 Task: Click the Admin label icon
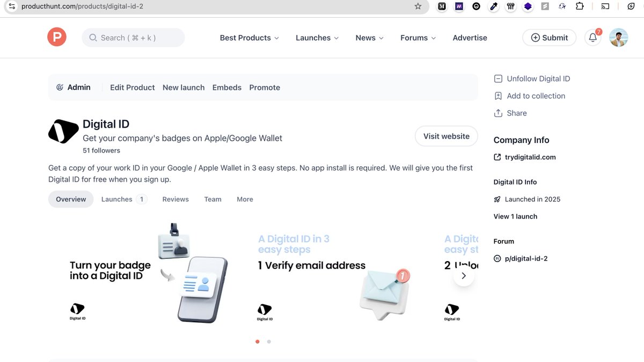pyautogui.click(x=60, y=88)
